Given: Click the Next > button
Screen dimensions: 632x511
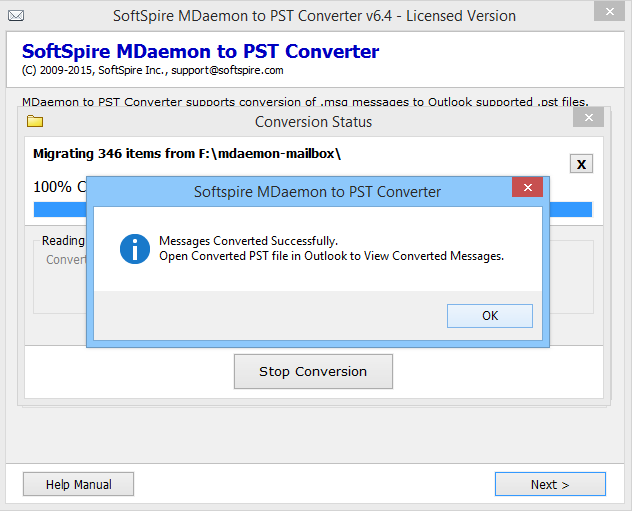Looking at the screenshot, I should point(550,484).
